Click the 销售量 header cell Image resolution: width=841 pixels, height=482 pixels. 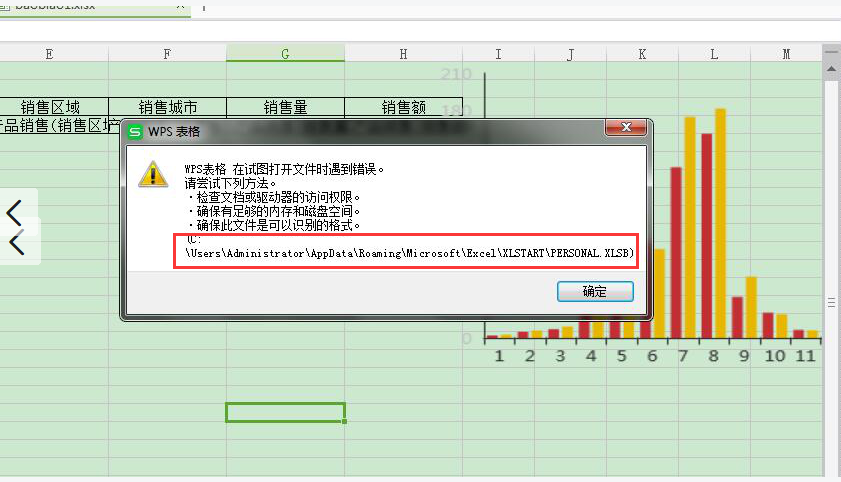click(285, 107)
